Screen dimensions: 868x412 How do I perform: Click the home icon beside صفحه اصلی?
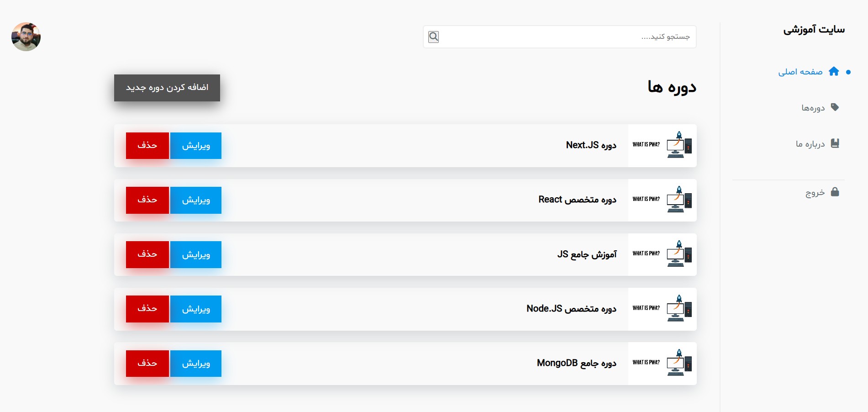pyautogui.click(x=835, y=71)
